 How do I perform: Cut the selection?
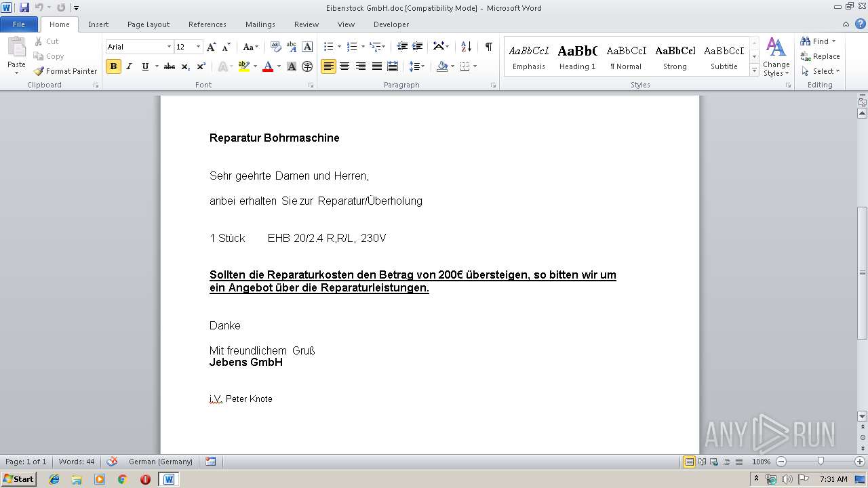pos(47,41)
